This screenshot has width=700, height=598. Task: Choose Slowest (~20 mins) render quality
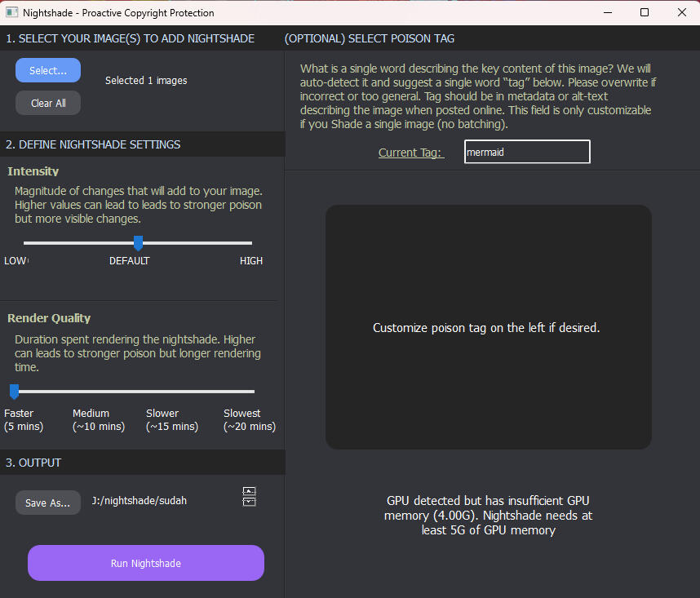coord(252,392)
